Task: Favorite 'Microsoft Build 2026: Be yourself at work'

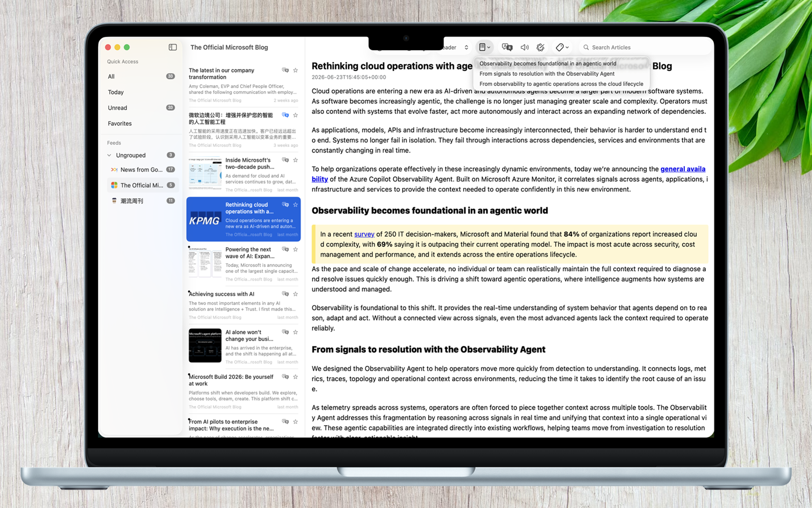Action: coord(295,377)
